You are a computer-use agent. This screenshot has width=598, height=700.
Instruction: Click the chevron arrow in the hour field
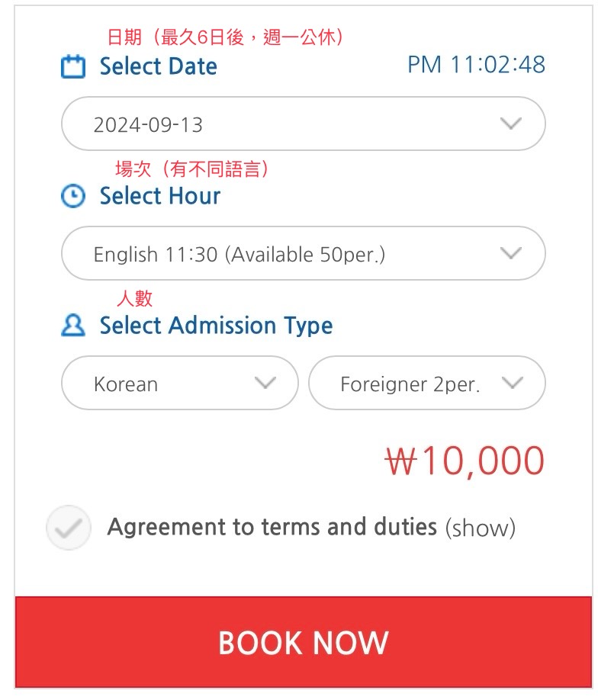click(x=511, y=253)
